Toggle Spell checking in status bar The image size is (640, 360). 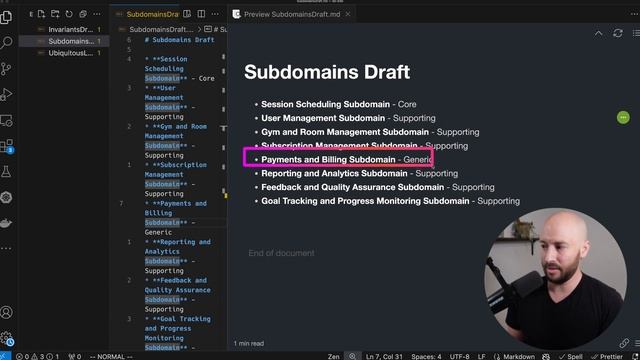(570, 356)
